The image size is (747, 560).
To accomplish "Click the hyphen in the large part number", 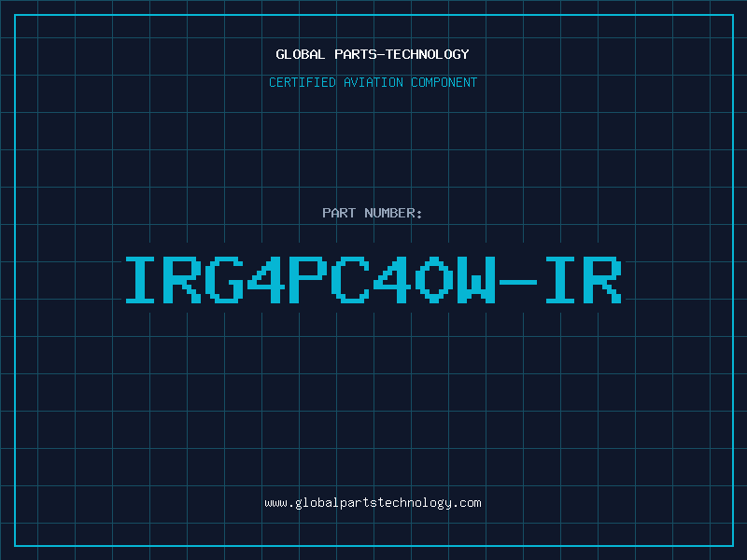I will (518, 283).
